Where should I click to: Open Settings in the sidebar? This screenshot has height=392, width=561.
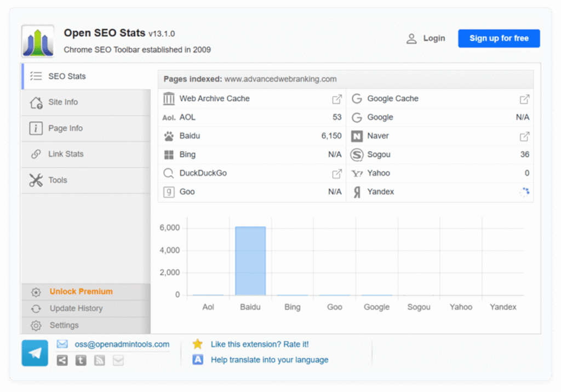pos(86,325)
